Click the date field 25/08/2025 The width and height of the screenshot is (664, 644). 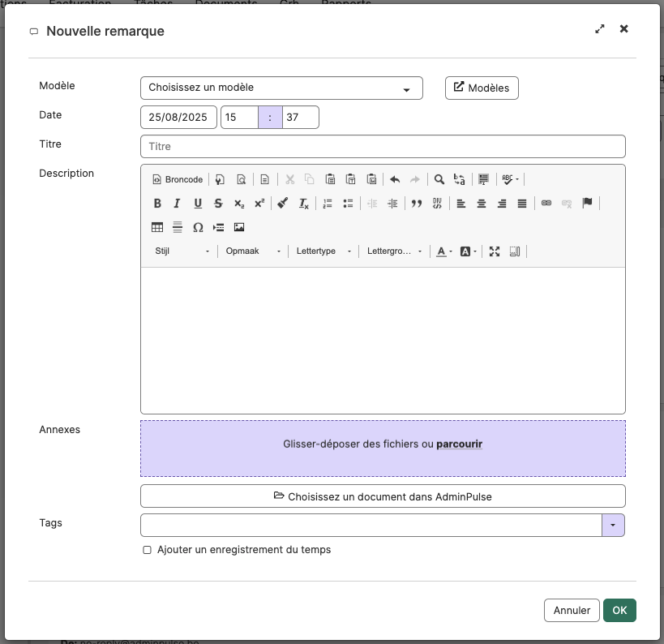pos(178,118)
